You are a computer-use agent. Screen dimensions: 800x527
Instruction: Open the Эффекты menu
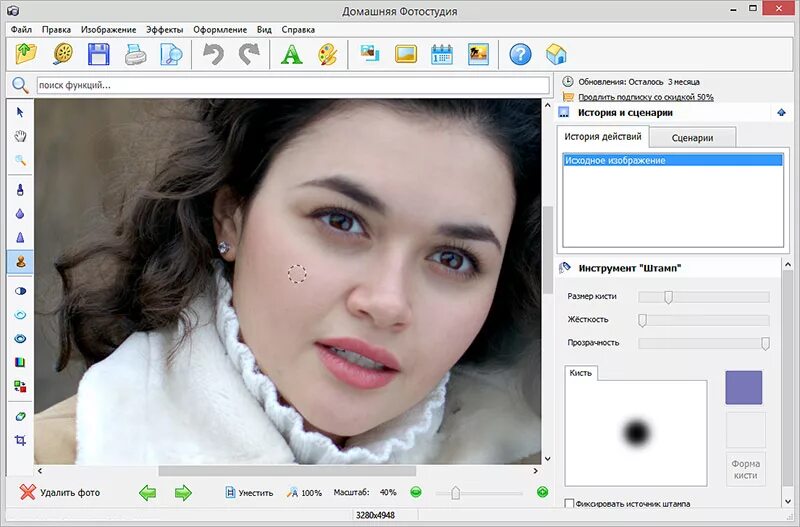point(164,30)
